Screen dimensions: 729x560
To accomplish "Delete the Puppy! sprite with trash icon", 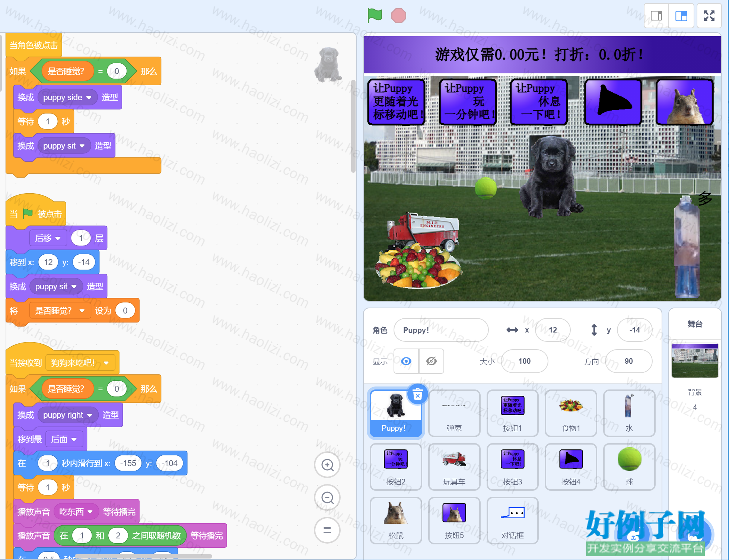I will tap(418, 394).
